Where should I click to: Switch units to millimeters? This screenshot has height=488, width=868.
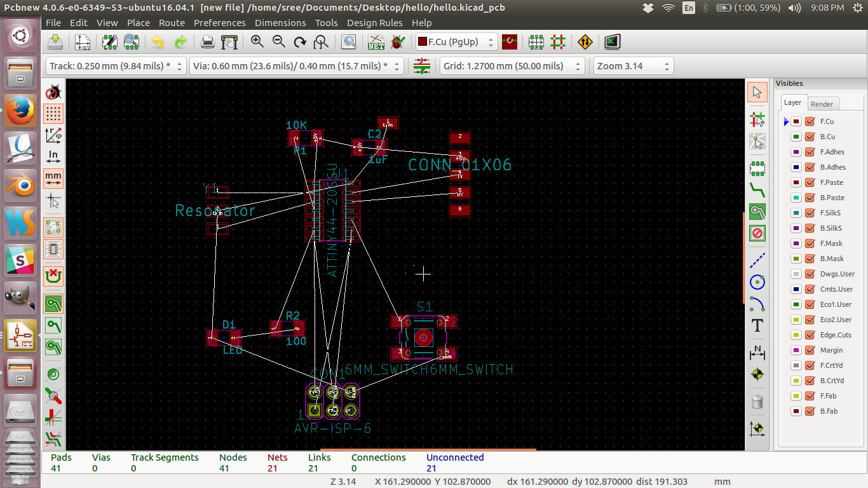[x=53, y=178]
